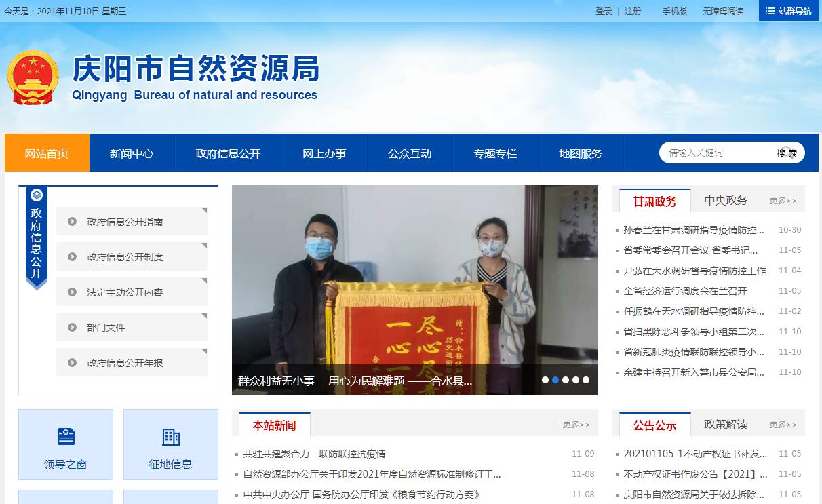Select first carousel slide dot
The width and height of the screenshot is (822, 504).
[x=545, y=380]
